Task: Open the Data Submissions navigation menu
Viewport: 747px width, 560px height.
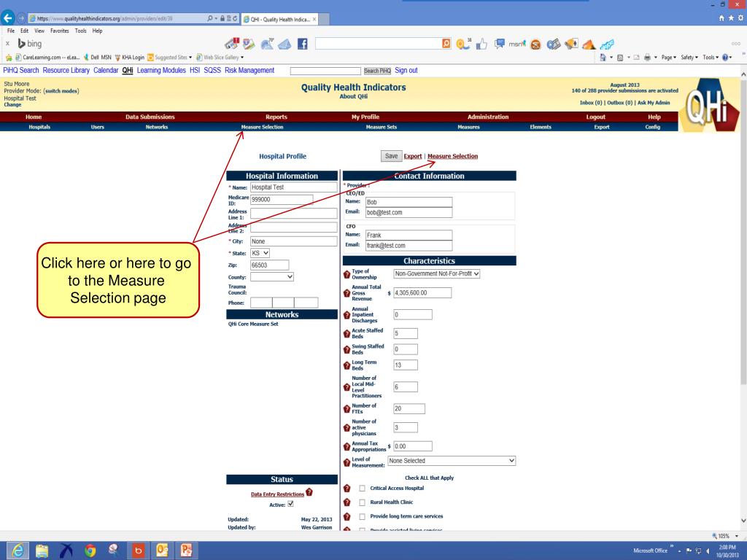Action: pyautogui.click(x=150, y=117)
